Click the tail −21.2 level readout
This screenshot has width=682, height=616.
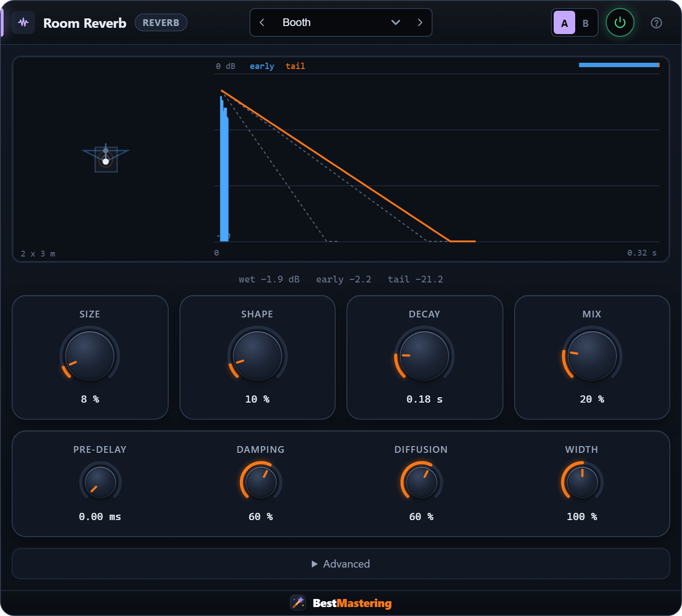coord(415,279)
